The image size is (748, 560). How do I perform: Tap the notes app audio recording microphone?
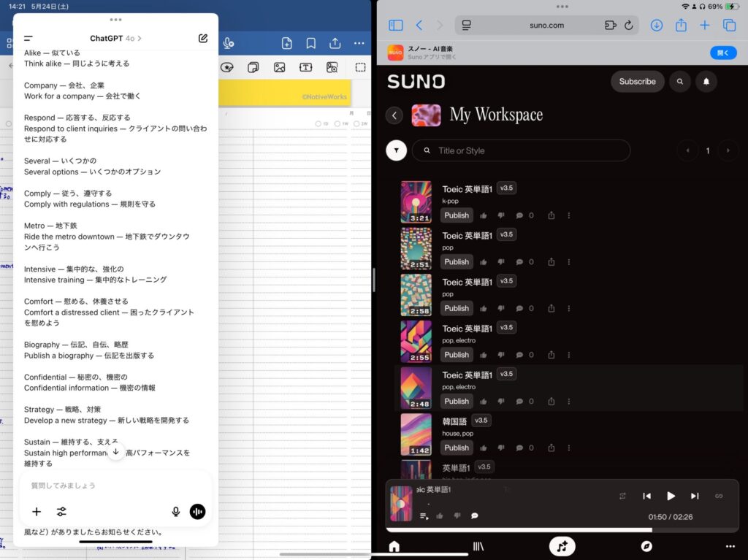pyautogui.click(x=229, y=43)
